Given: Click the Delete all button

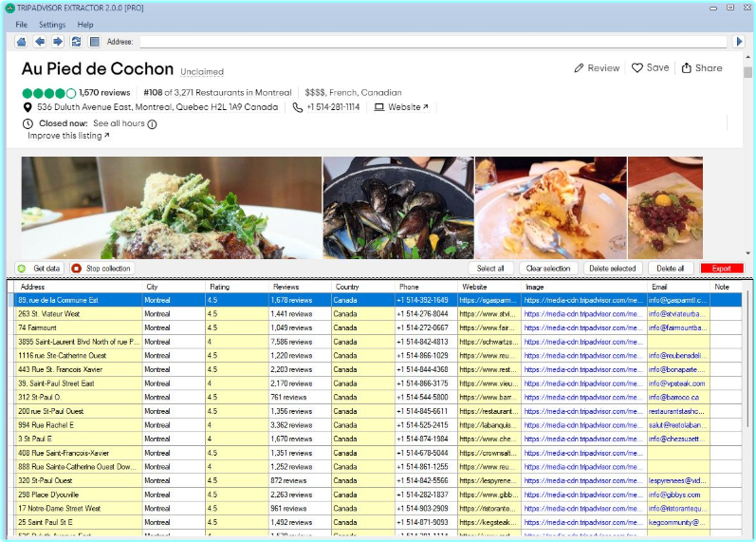Looking at the screenshot, I should click(x=671, y=269).
